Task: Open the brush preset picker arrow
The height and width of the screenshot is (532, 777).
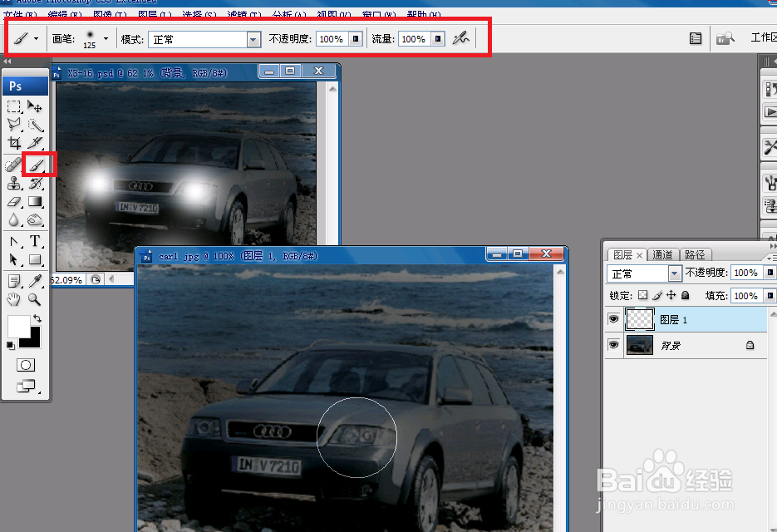Action: (106, 38)
